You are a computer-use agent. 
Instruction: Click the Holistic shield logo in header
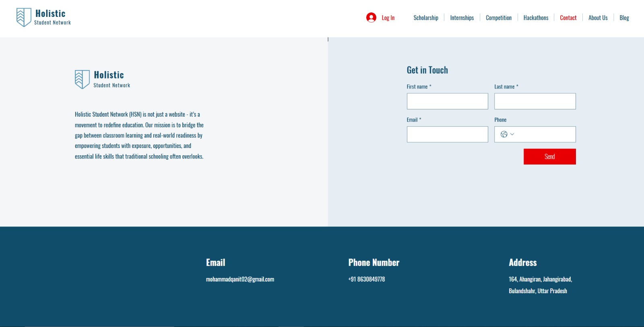tap(24, 17)
